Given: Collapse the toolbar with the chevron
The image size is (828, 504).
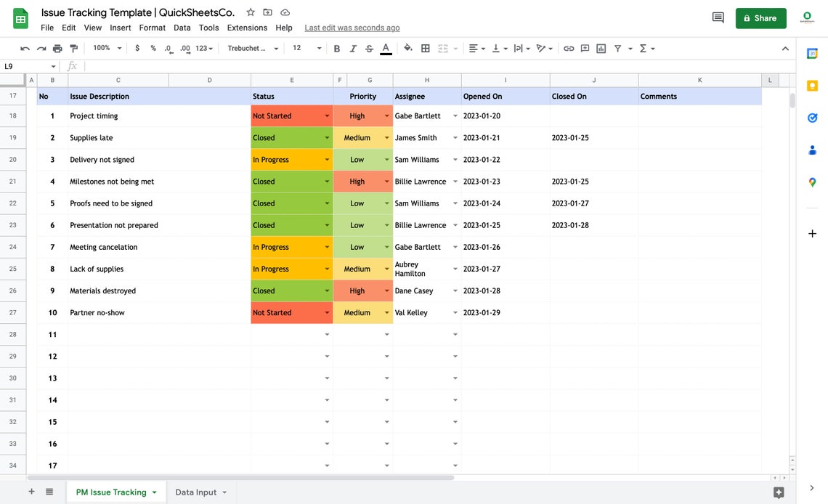Looking at the screenshot, I should click(784, 47).
